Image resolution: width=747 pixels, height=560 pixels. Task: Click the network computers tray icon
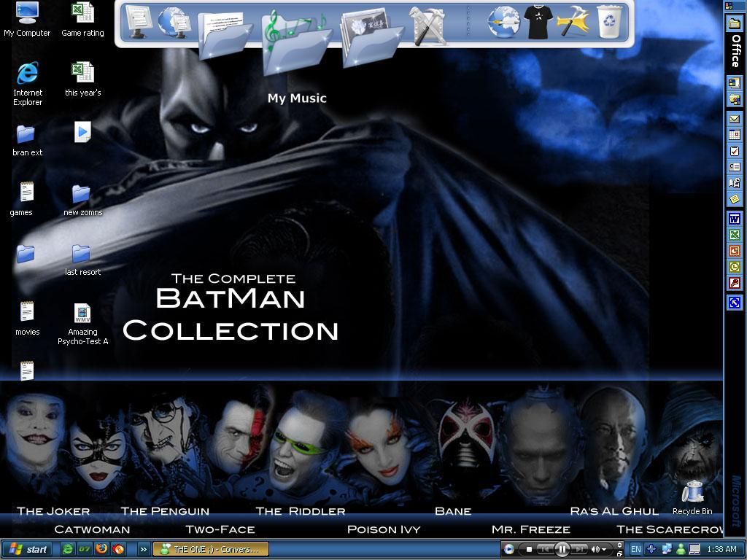[x=667, y=549]
